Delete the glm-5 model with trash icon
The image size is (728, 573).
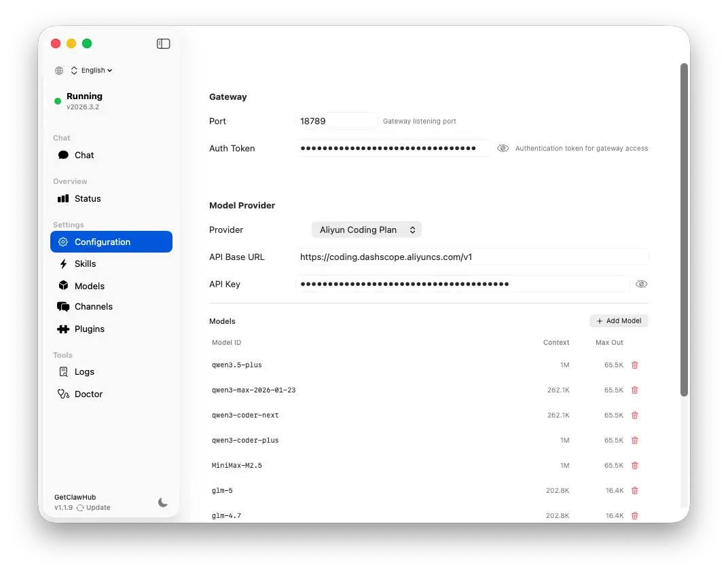point(634,490)
